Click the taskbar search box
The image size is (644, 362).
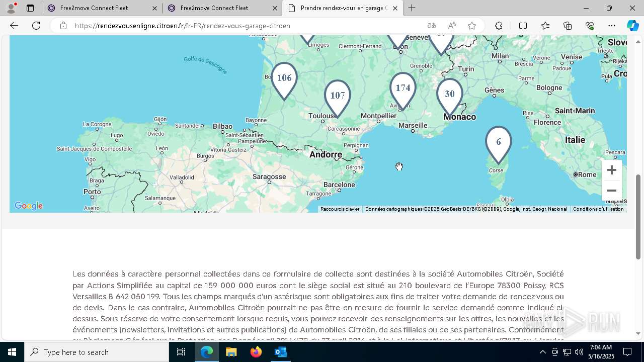(97, 352)
